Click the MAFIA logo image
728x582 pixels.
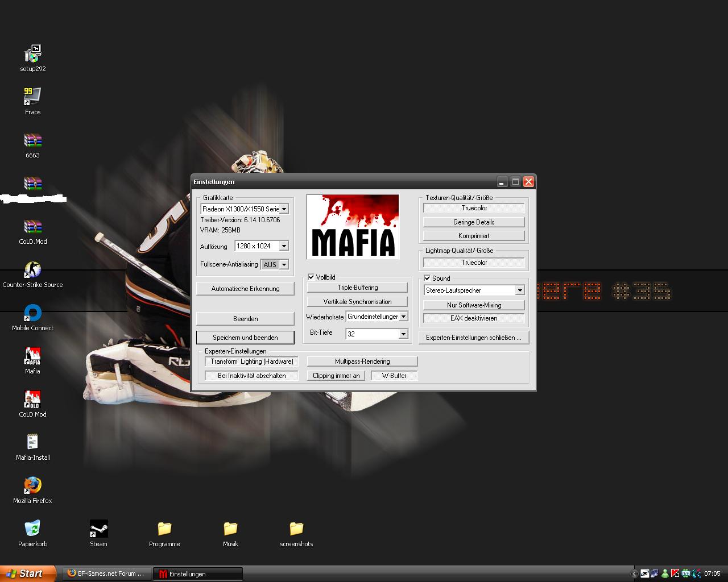coord(353,227)
